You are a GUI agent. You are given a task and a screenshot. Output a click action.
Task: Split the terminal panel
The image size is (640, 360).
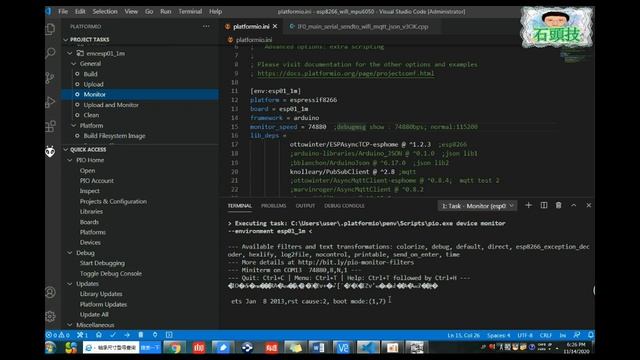pos(544,205)
